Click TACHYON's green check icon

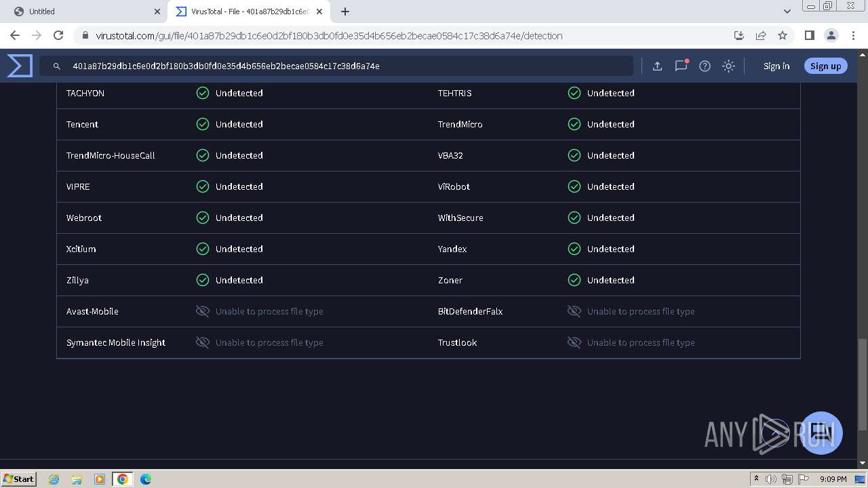tap(203, 93)
